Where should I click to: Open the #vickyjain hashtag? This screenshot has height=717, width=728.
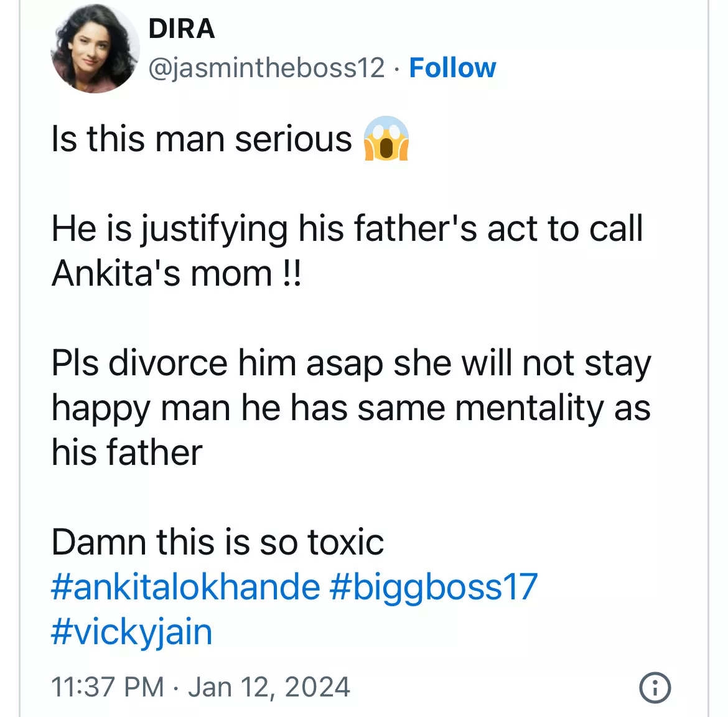point(132,631)
